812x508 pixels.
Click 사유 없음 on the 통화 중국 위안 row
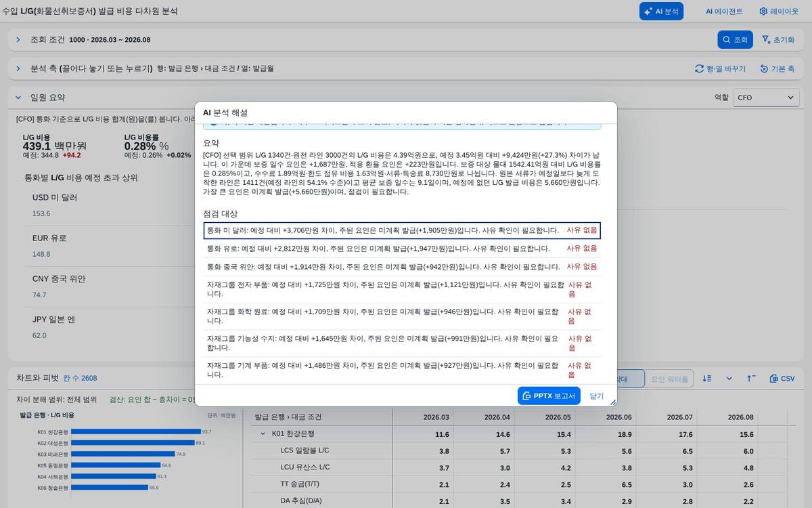click(x=582, y=267)
